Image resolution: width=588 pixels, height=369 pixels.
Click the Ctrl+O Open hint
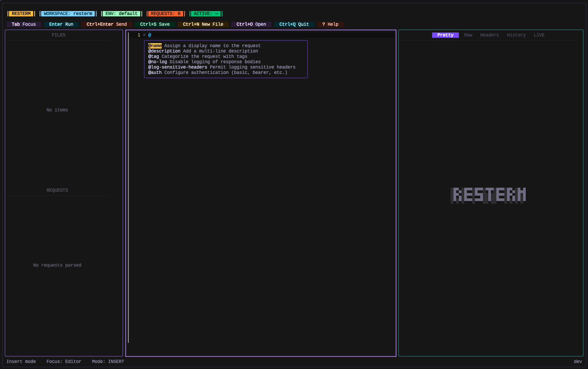pyautogui.click(x=251, y=24)
